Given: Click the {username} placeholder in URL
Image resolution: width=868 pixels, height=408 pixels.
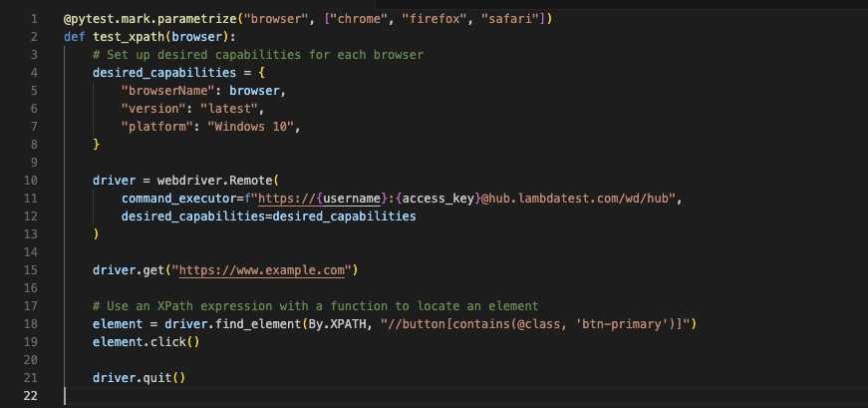Looking at the screenshot, I should [x=353, y=199].
